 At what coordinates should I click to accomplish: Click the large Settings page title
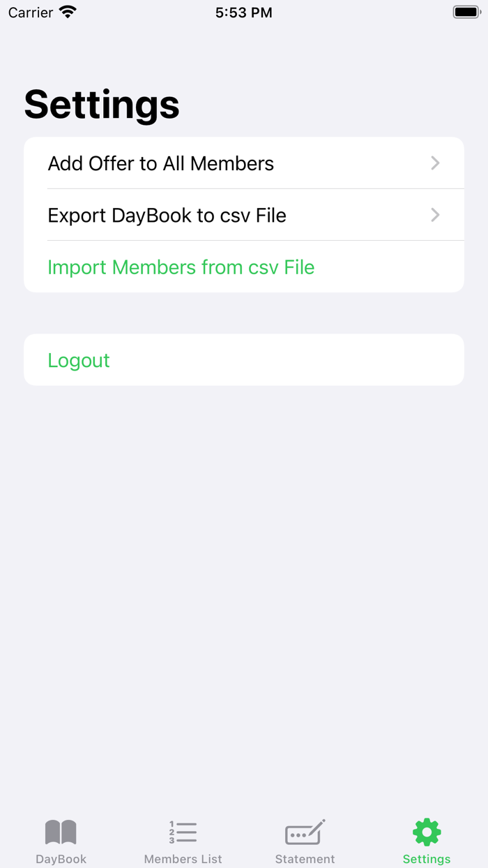(102, 105)
